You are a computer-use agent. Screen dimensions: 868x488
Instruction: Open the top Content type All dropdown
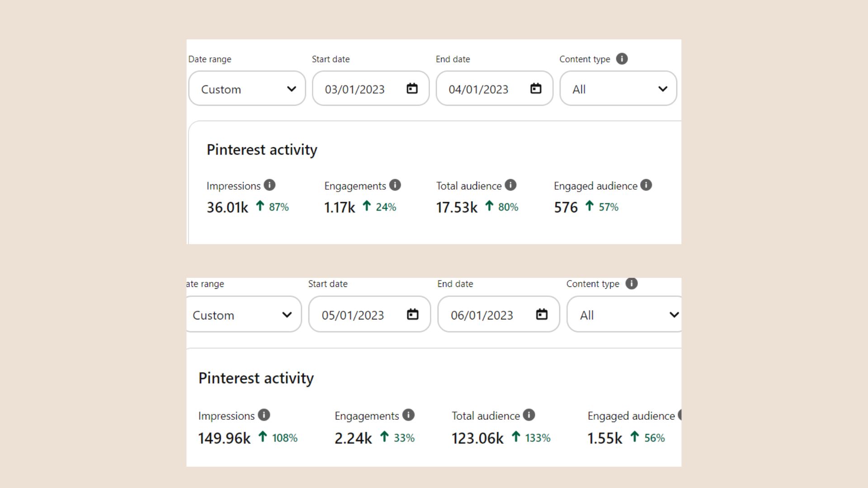click(x=618, y=89)
